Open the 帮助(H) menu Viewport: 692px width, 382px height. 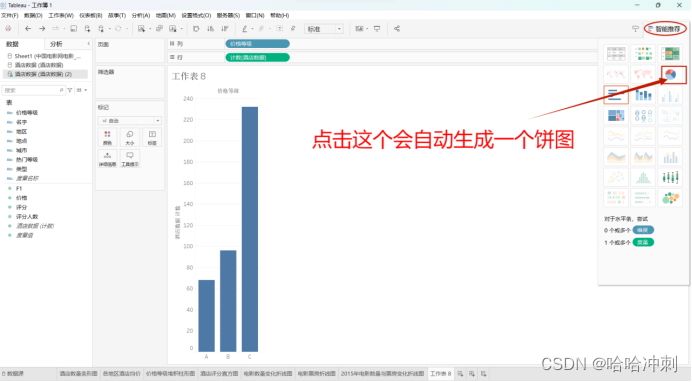point(279,15)
